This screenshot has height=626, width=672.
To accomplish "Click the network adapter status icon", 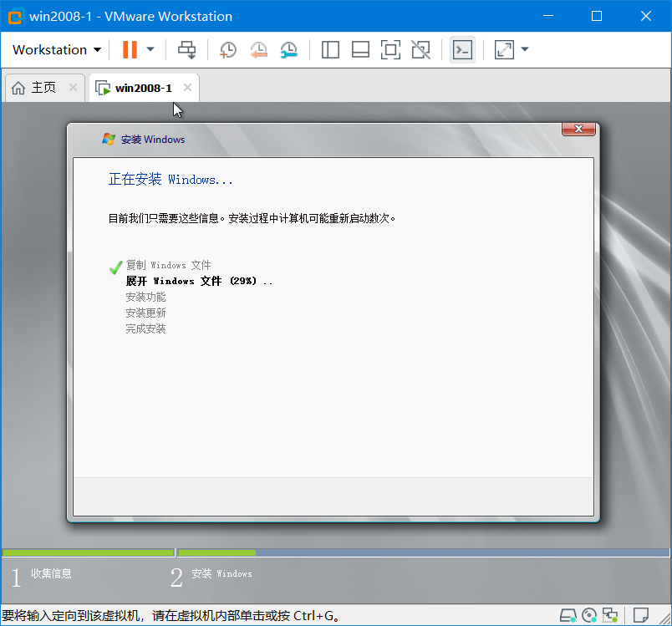I will 610,616.
